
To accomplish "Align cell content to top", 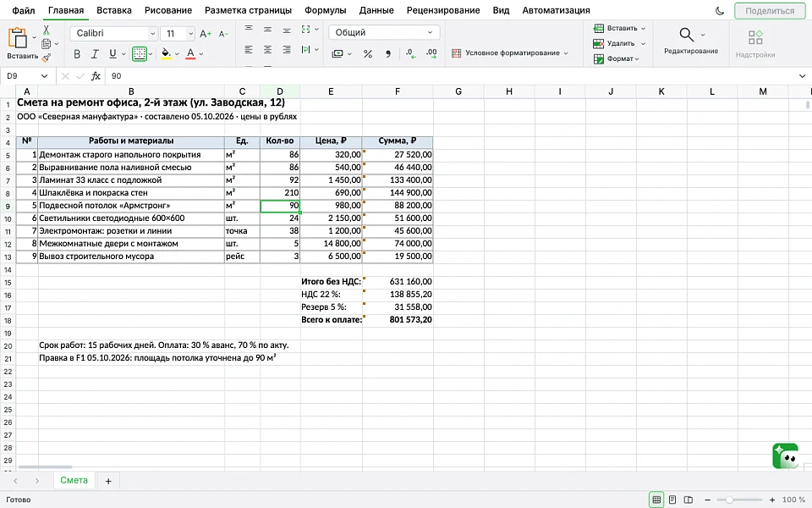I will pyautogui.click(x=249, y=29).
